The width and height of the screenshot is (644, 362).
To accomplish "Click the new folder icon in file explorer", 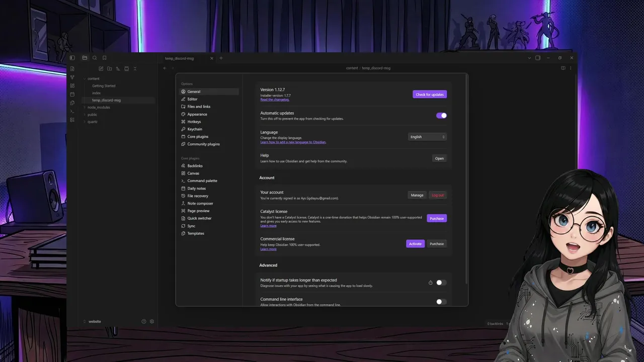I will (x=110, y=68).
